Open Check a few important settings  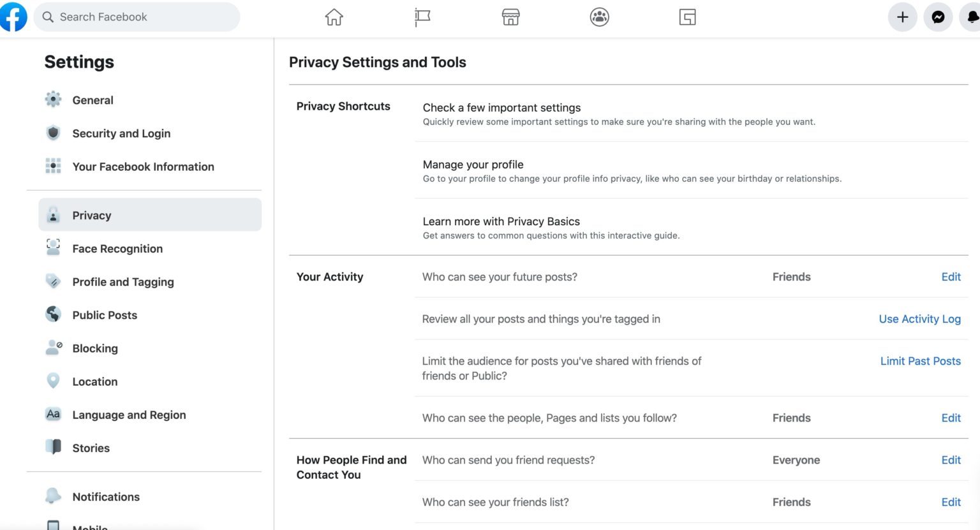(501, 108)
